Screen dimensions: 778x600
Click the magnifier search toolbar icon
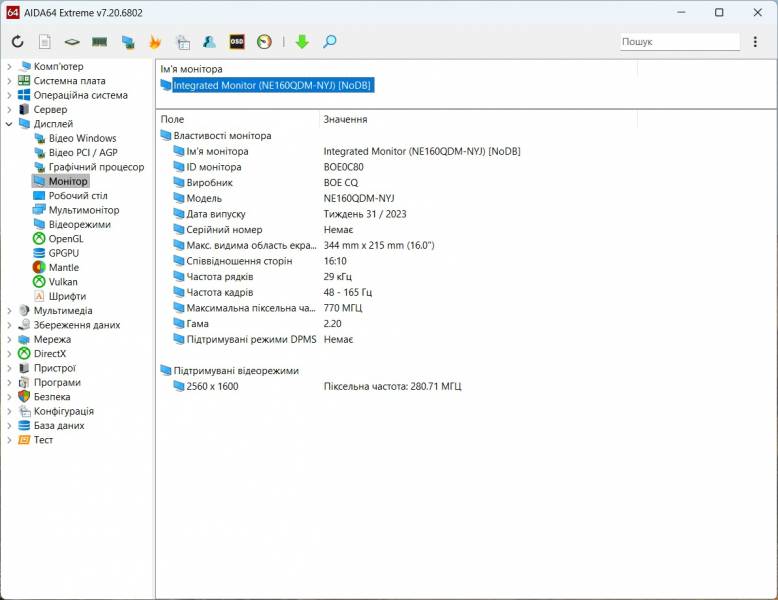click(329, 42)
